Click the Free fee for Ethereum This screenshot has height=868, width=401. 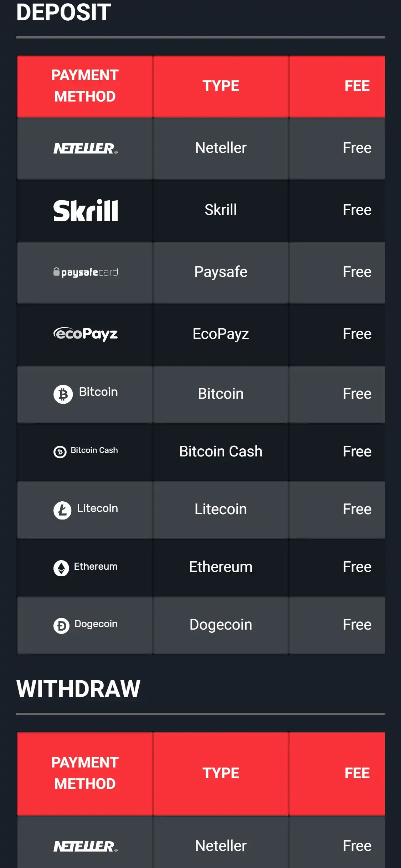[357, 567]
